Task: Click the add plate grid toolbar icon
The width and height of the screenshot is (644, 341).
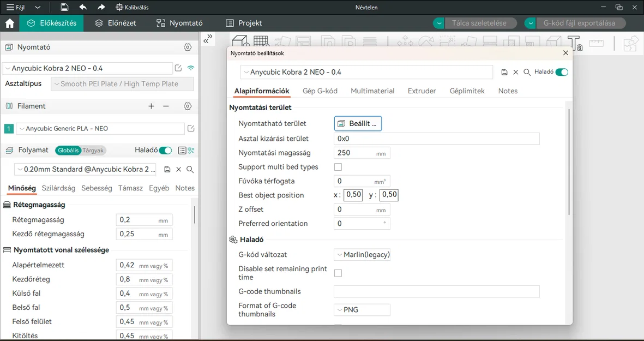Action: [261, 41]
